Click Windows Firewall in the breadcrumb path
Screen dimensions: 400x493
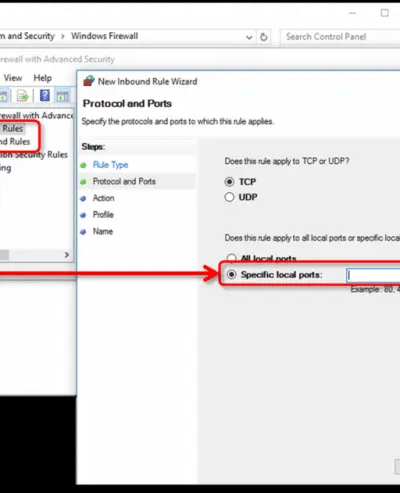coord(105,36)
